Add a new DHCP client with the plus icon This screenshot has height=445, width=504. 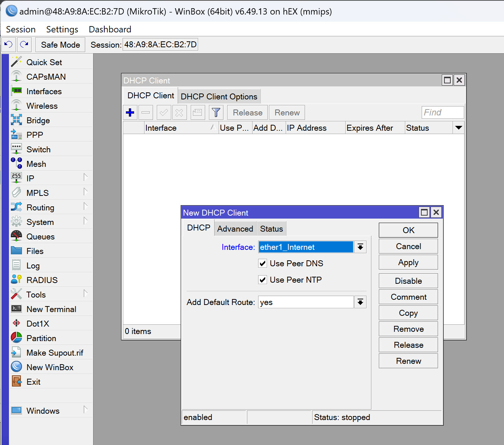[130, 112]
